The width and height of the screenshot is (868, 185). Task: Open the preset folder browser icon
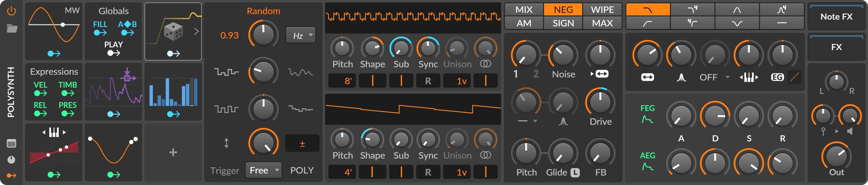[x=12, y=28]
